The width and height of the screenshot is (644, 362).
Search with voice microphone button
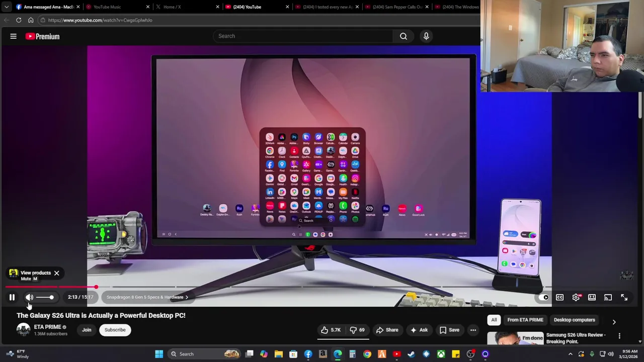coord(426,36)
